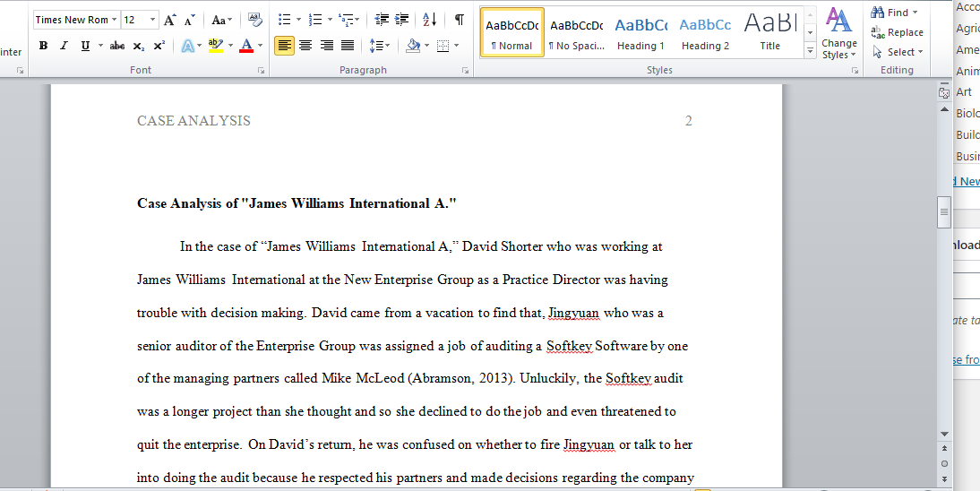The width and height of the screenshot is (980, 491).
Task: Click the Replace button
Action: pos(897,32)
